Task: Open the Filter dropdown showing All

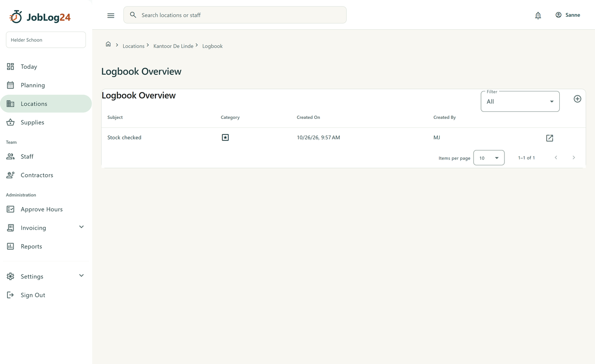Action: point(520,101)
